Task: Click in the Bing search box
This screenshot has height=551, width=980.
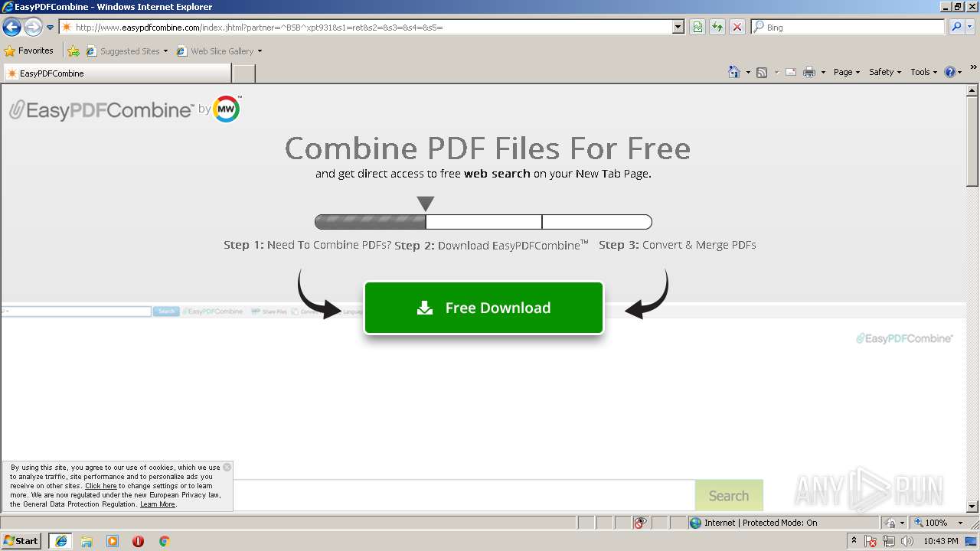Action: 848,27
